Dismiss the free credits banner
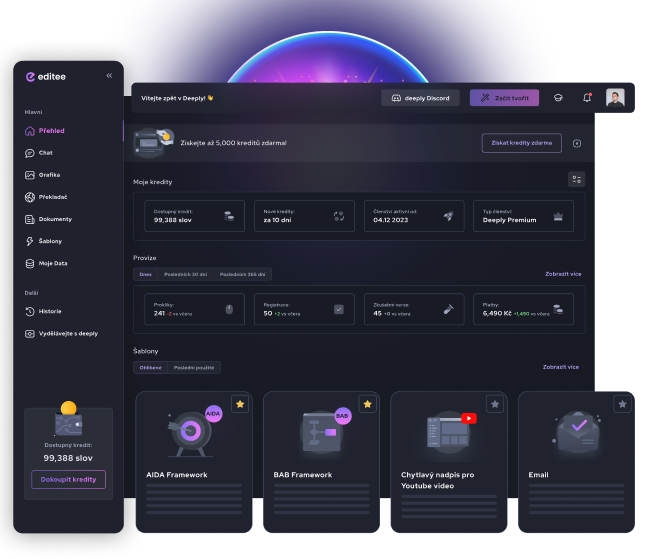Screen dimensions: 656x559 click(577, 144)
